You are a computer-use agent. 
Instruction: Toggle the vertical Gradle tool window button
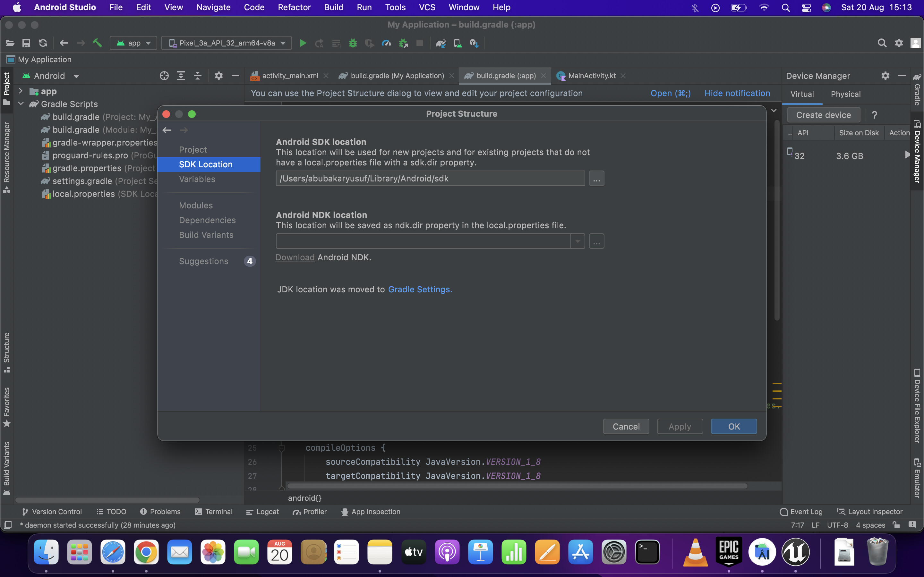coord(917,90)
